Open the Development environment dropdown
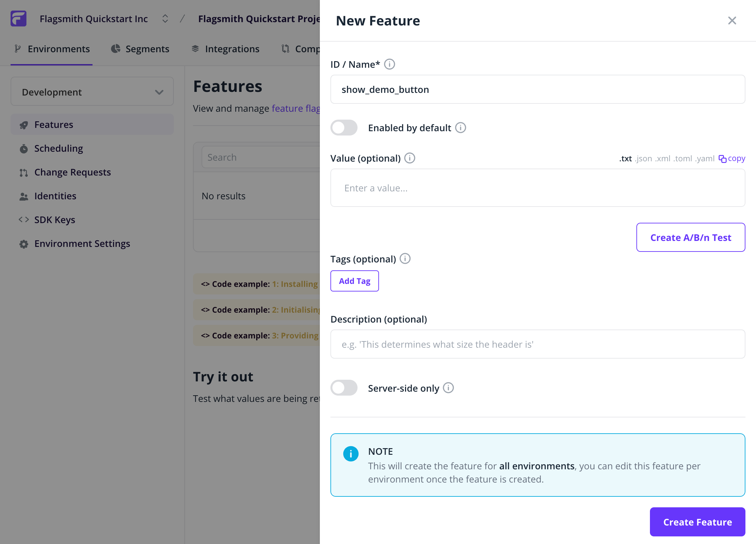756x544 pixels. click(92, 92)
